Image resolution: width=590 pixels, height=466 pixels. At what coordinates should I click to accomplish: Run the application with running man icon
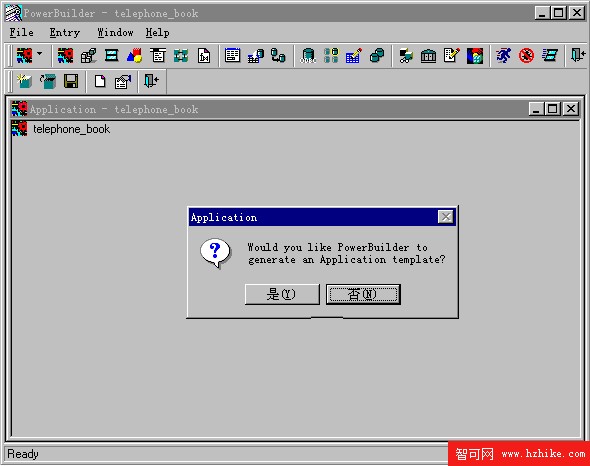point(503,56)
